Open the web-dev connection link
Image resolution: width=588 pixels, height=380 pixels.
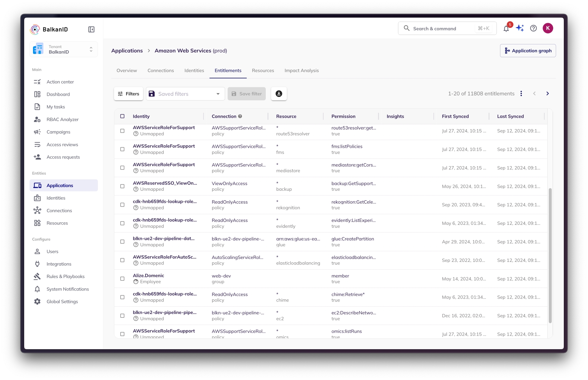click(x=221, y=276)
